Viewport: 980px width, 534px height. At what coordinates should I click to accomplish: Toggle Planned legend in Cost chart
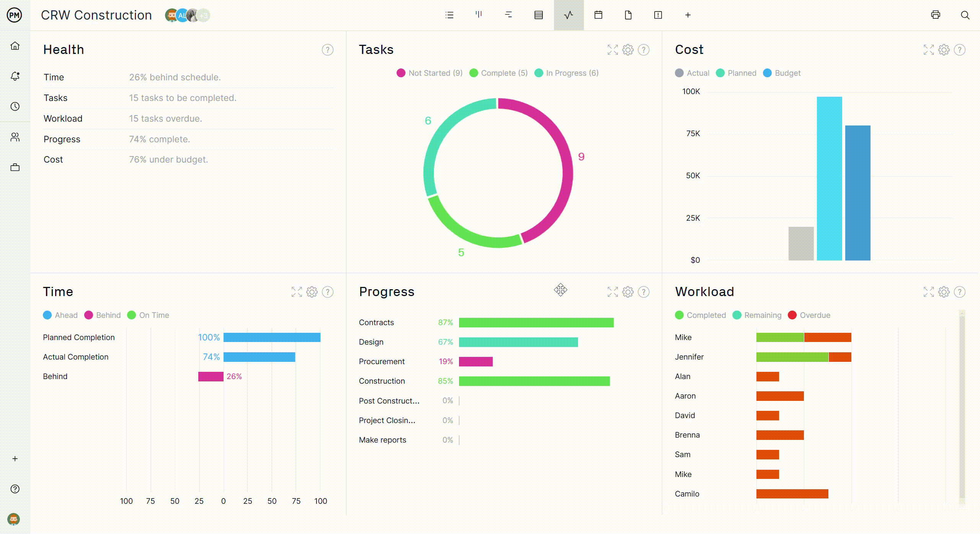(736, 73)
